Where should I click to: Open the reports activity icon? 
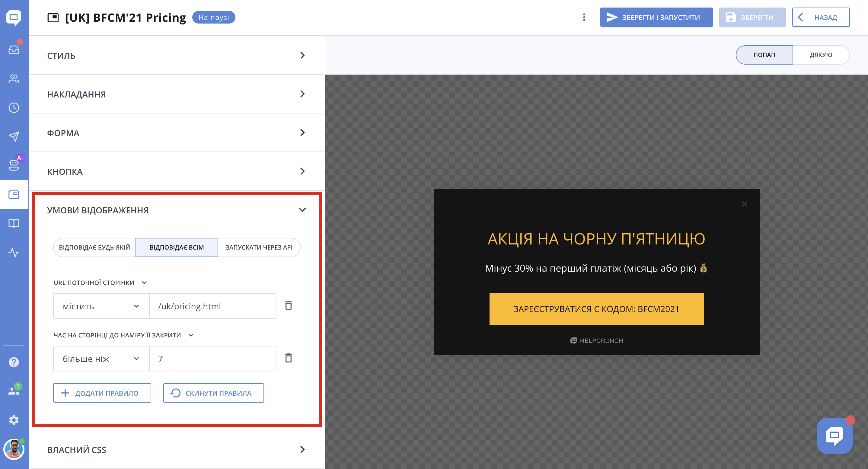point(14,252)
